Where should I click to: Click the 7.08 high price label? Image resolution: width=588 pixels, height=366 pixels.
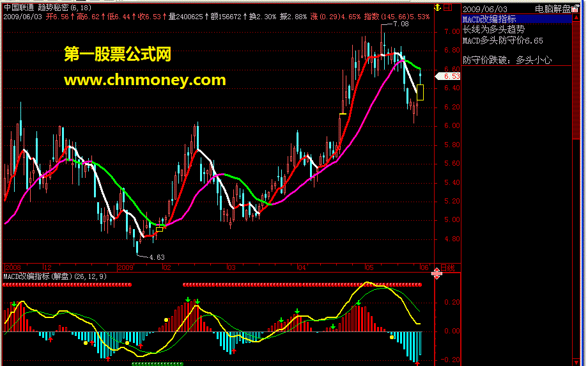pyautogui.click(x=401, y=24)
